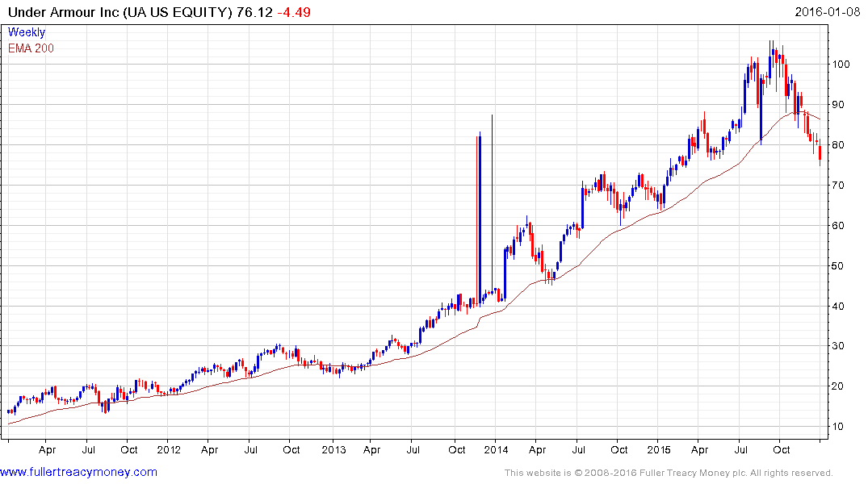This screenshot has width=868, height=484.
Task: Click the 70 price axis label
Action: coord(838,186)
